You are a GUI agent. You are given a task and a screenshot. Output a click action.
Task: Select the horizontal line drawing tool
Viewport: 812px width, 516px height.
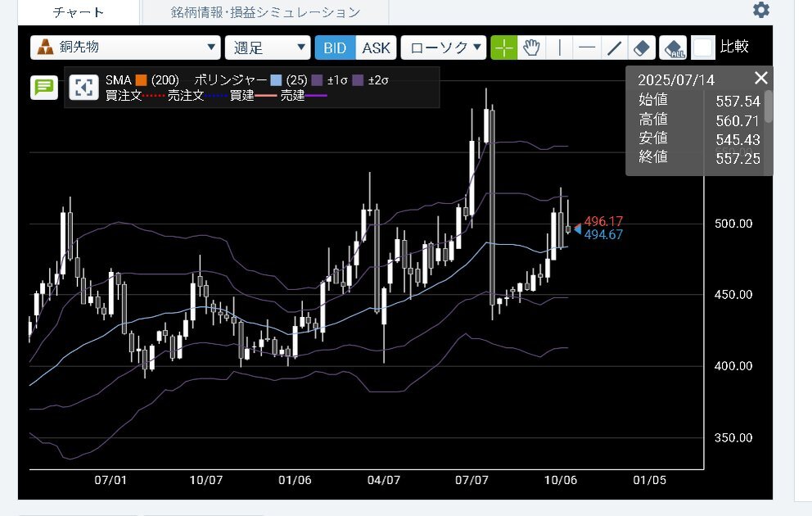pyautogui.click(x=587, y=48)
